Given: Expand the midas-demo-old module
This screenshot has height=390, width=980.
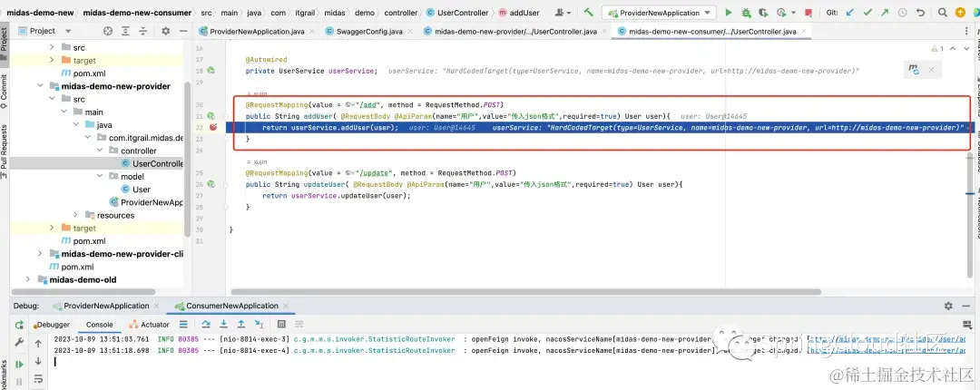Looking at the screenshot, I should point(28,279).
